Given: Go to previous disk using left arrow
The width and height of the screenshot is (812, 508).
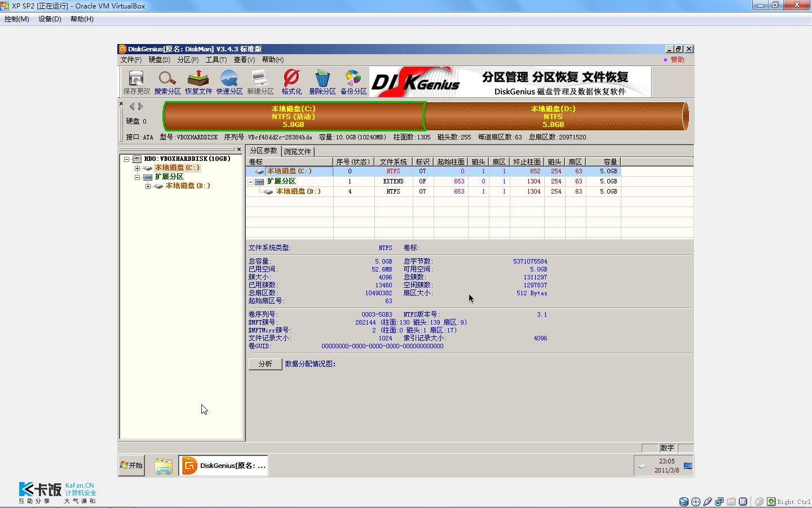Looking at the screenshot, I should [x=132, y=106].
